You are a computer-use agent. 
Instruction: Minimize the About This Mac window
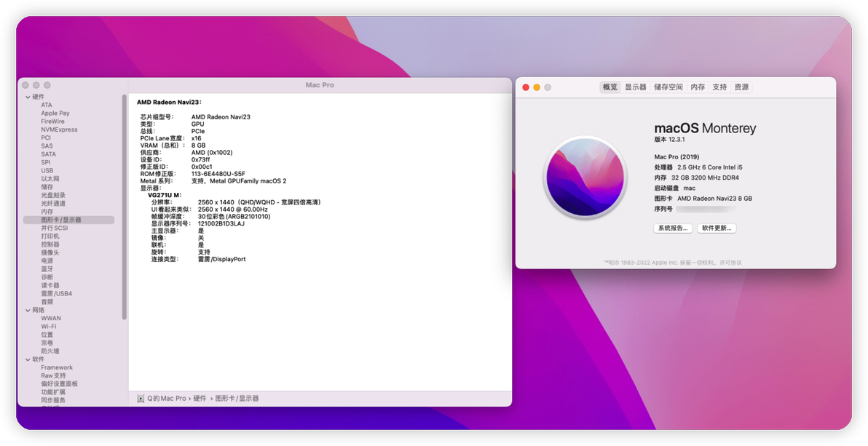[537, 87]
